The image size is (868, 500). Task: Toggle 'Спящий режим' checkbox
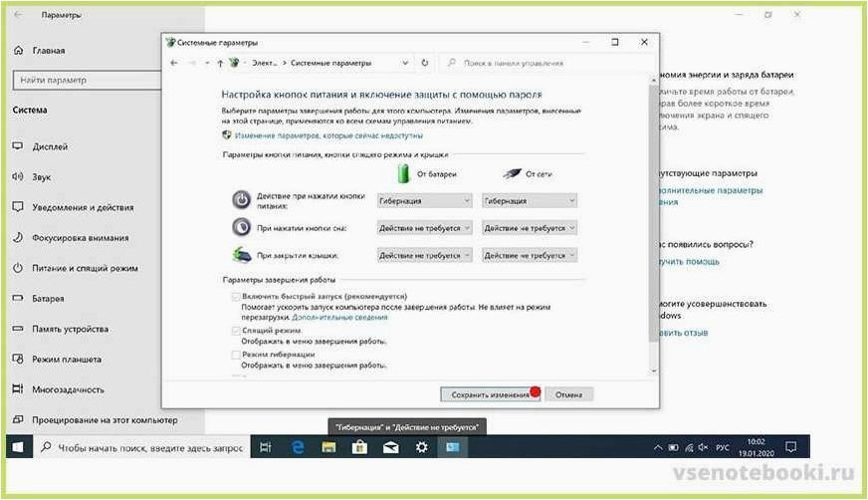[236, 331]
